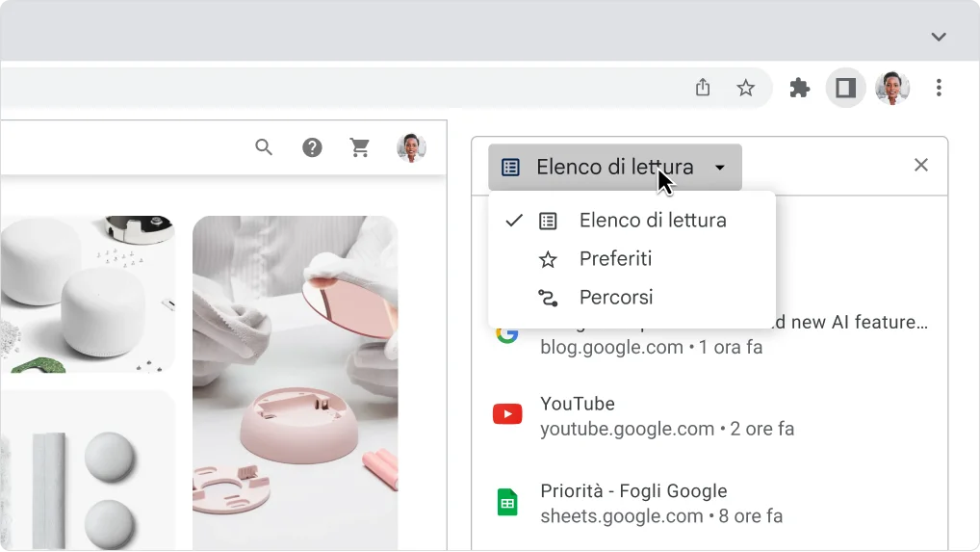The height and width of the screenshot is (552, 980).
Task: Click the share page icon in address bar
Action: coord(703,88)
